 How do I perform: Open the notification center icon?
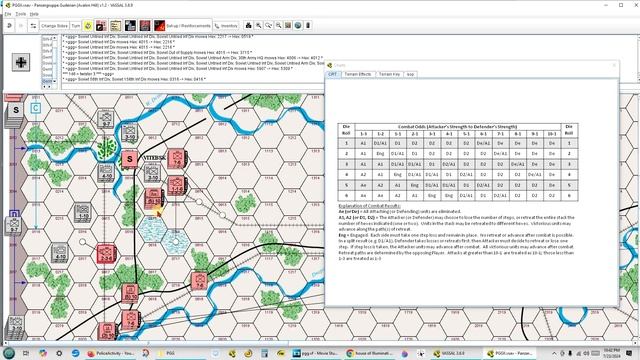coord(629,353)
